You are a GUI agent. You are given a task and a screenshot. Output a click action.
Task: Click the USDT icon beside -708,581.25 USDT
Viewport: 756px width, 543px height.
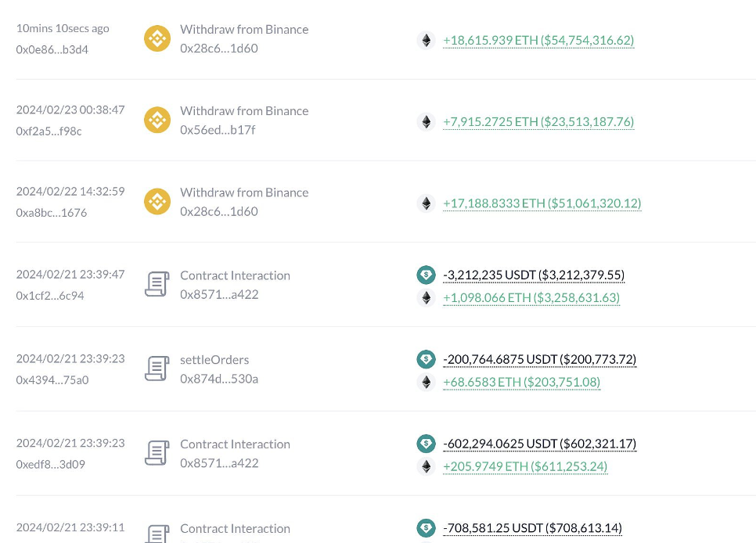[x=426, y=528]
